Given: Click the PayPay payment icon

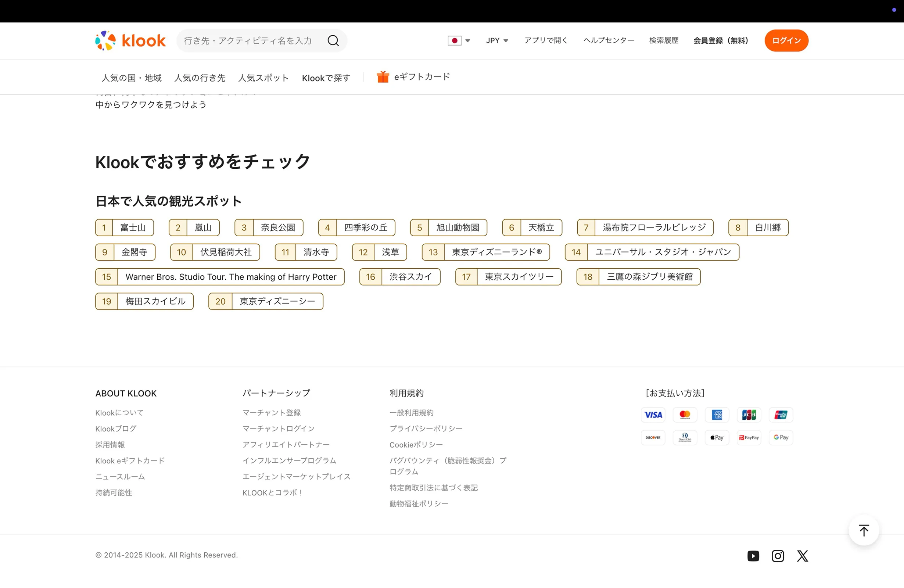Looking at the screenshot, I should point(749,438).
